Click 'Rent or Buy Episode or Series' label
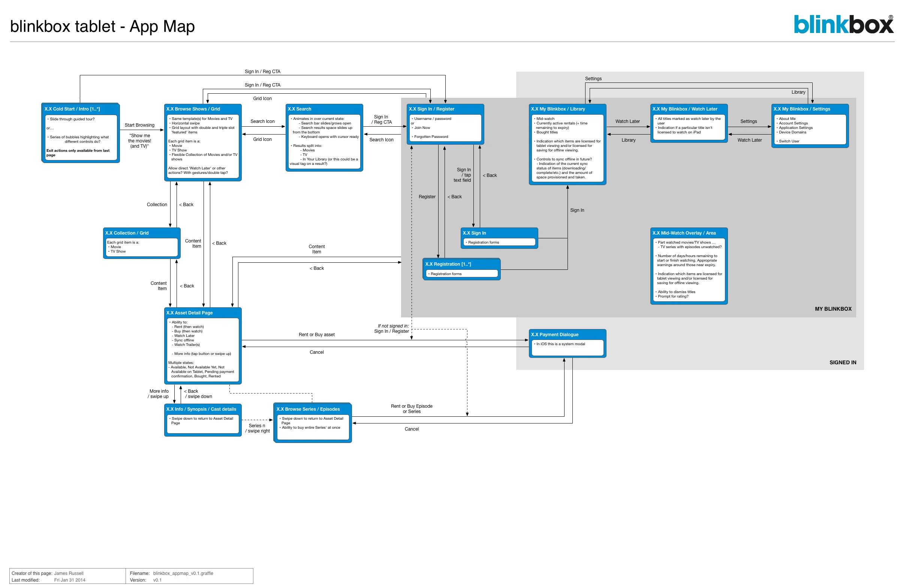The image size is (900, 588). pyautogui.click(x=412, y=409)
